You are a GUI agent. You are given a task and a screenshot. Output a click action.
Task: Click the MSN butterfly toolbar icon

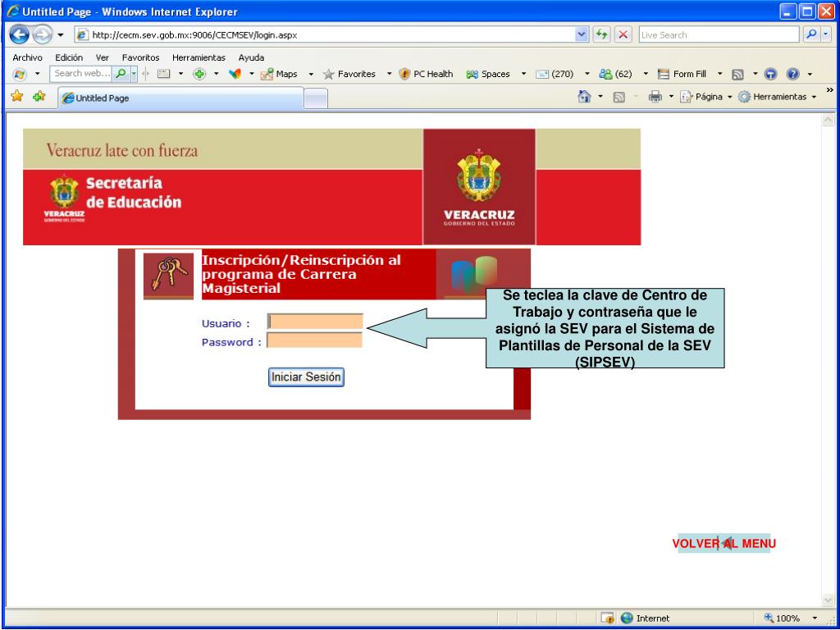pyautogui.click(x=235, y=74)
